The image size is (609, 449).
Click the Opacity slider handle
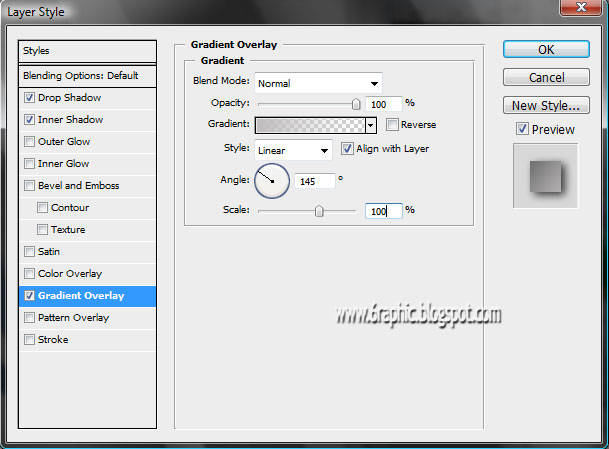point(356,104)
